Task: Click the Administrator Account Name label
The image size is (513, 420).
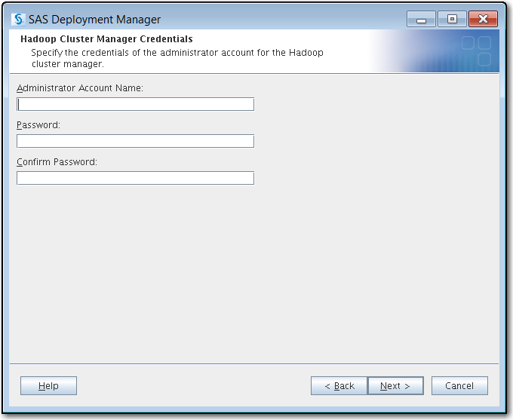Action: (80, 88)
